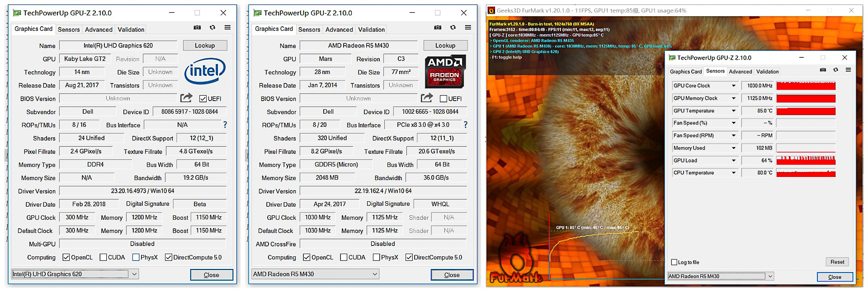The height and width of the screenshot is (292, 868).
Task: Open Sensors tab in AMD GPU-Z window
Action: coord(309,29)
